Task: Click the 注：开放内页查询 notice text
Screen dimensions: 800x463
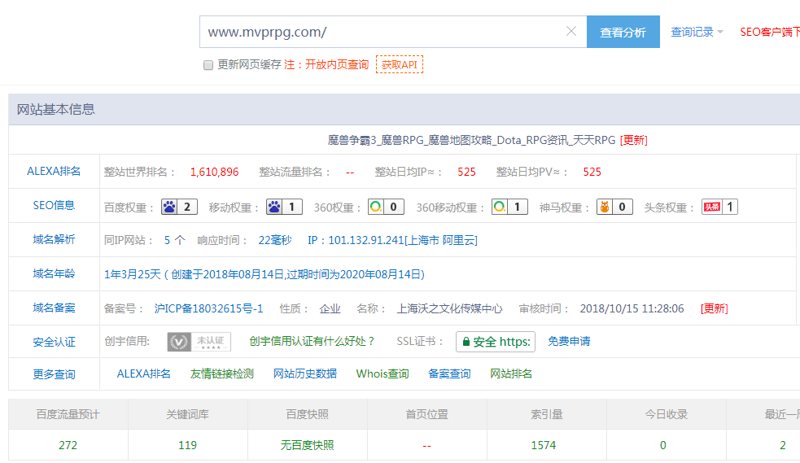Action: (x=327, y=64)
